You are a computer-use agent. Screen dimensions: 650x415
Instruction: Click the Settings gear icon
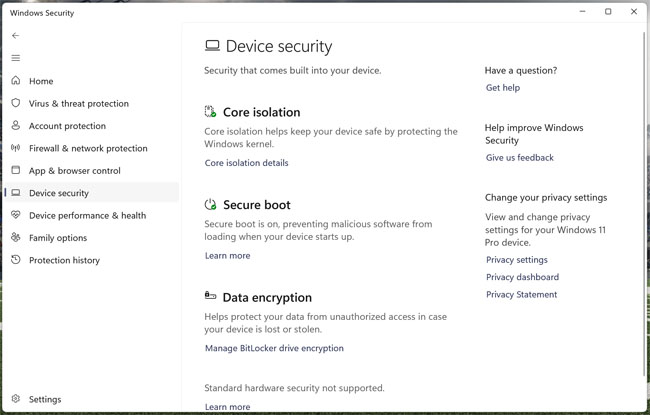click(x=16, y=399)
